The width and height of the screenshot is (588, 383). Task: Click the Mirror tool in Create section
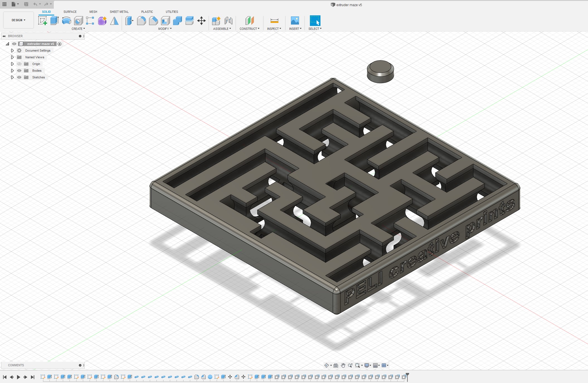[x=114, y=20]
